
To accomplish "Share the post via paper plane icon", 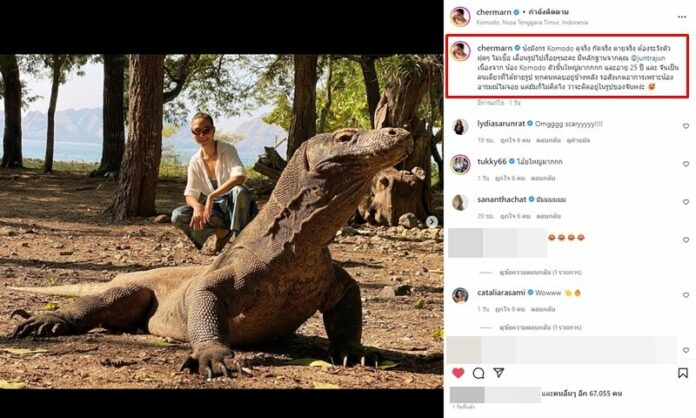I will (498, 373).
